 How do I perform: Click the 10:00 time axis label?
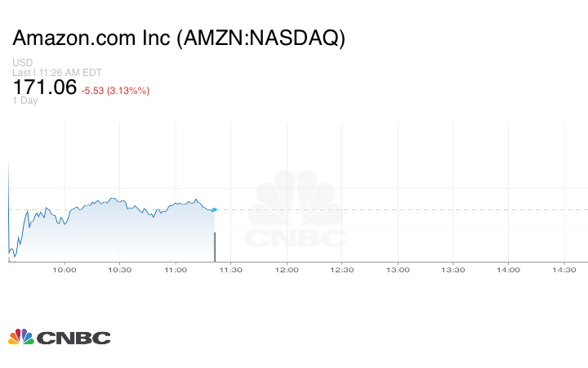pyautogui.click(x=65, y=270)
